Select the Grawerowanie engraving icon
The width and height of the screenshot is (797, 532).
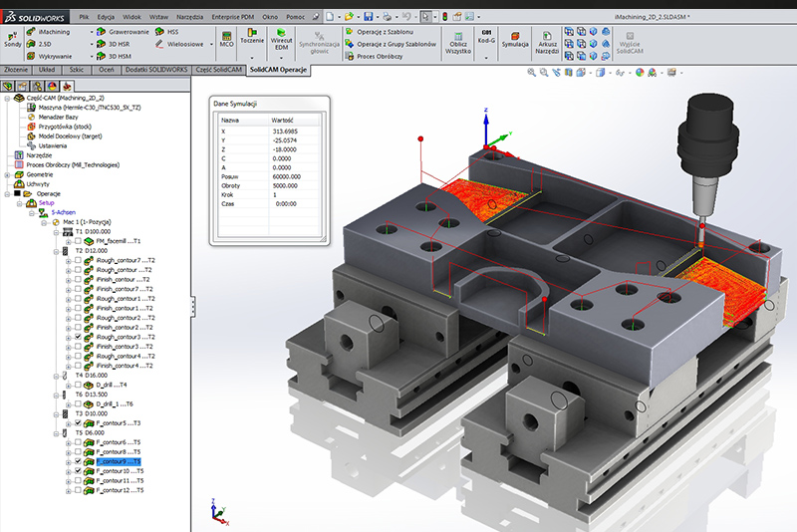pos(102,32)
